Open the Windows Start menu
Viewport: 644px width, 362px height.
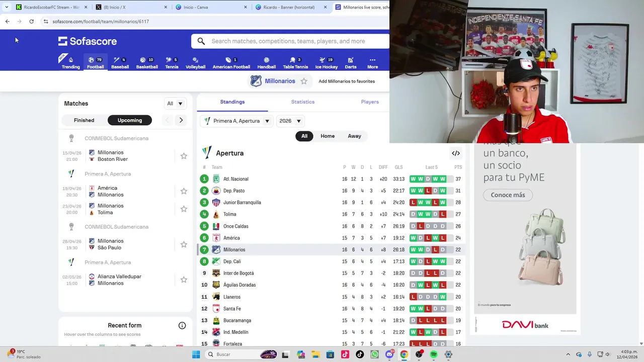196,354
